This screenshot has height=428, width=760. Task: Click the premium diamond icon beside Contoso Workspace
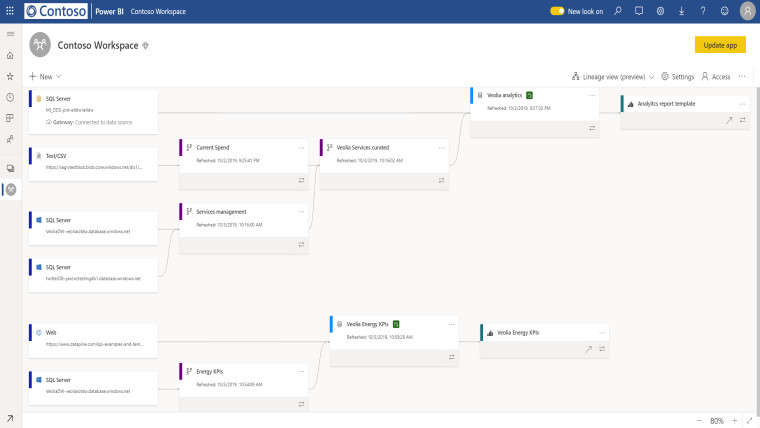(145, 46)
